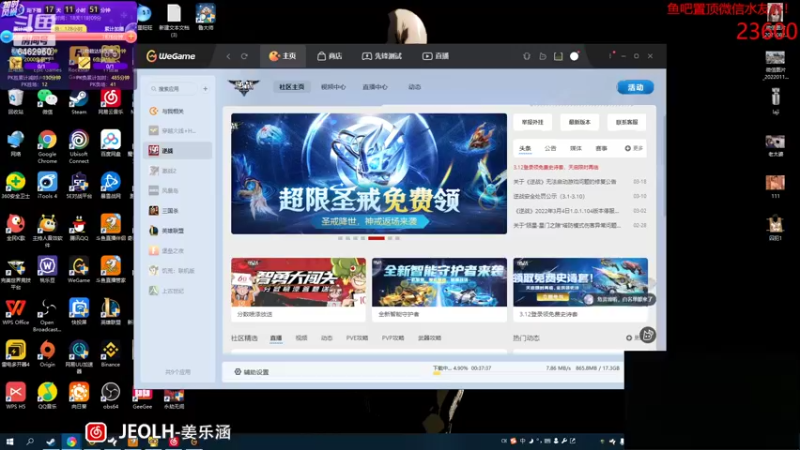Select 上古世纪 game in sidebar
The width and height of the screenshot is (800, 450).
click(178, 291)
